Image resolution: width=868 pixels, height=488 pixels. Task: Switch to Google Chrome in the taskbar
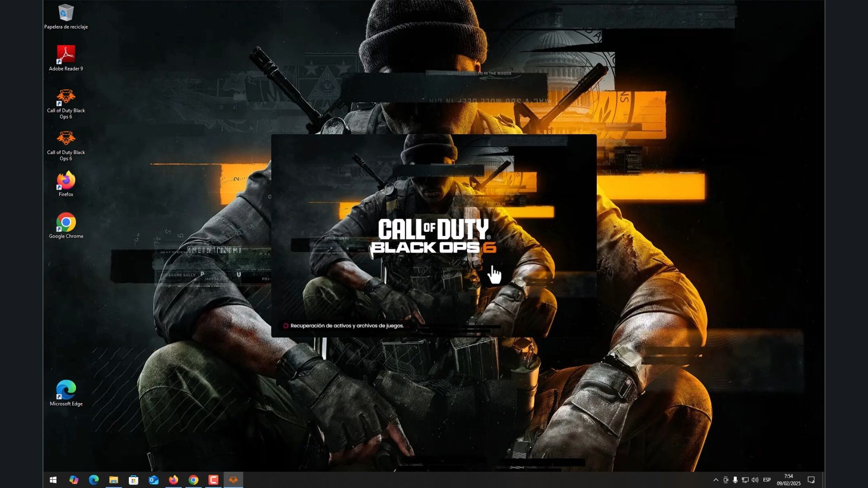pyautogui.click(x=193, y=480)
